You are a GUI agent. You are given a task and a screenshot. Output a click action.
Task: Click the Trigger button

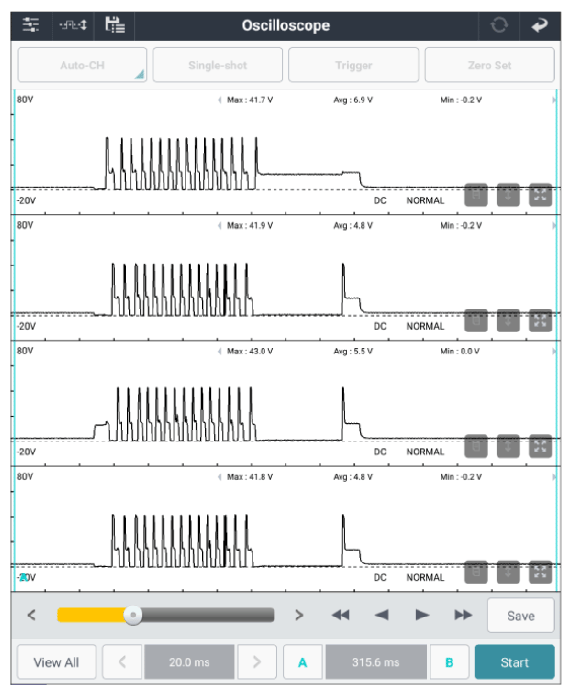(354, 65)
